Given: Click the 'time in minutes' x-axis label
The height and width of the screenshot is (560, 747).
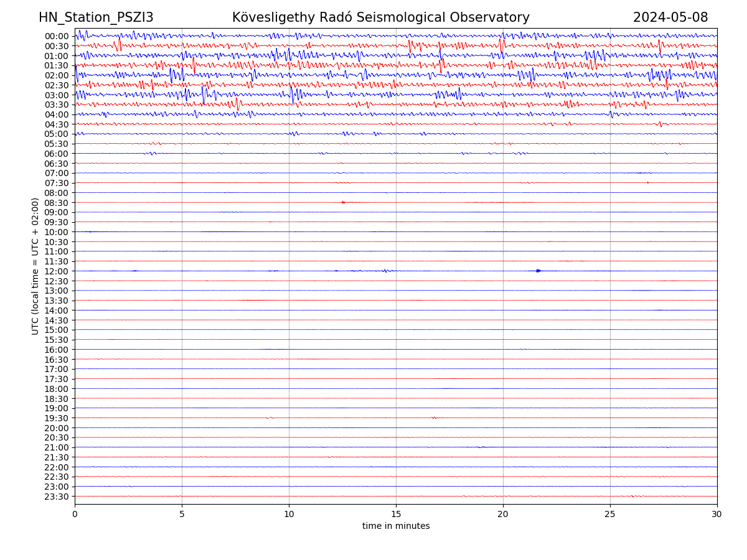Looking at the screenshot, I should point(396,526).
